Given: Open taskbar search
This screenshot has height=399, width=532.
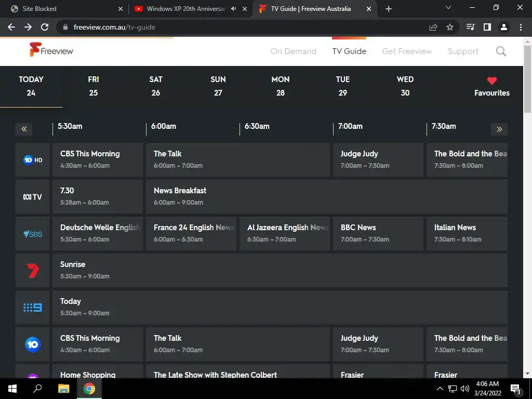Looking at the screenshot, I should 37,389.
